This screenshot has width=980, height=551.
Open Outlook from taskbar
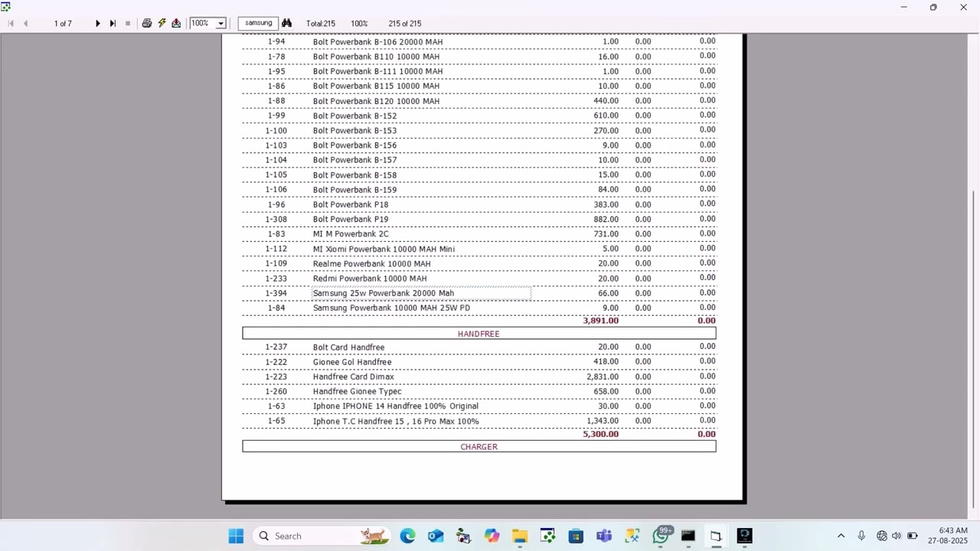pos(436,536)
